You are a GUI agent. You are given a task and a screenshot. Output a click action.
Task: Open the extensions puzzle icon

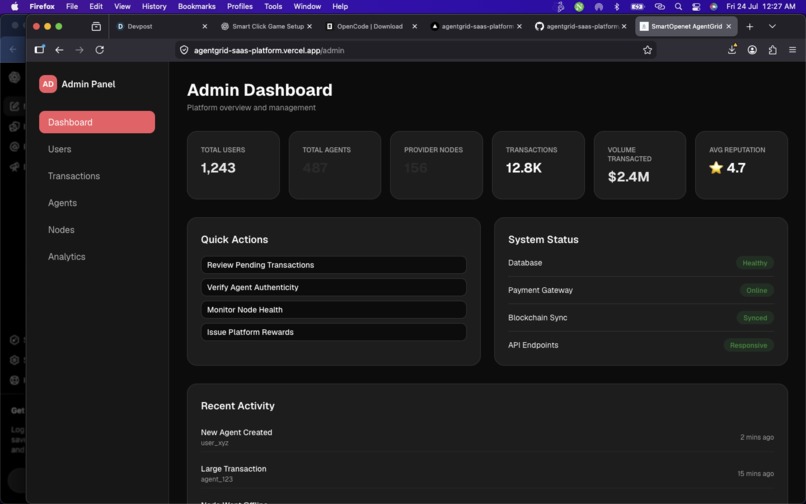click(773, 50)
